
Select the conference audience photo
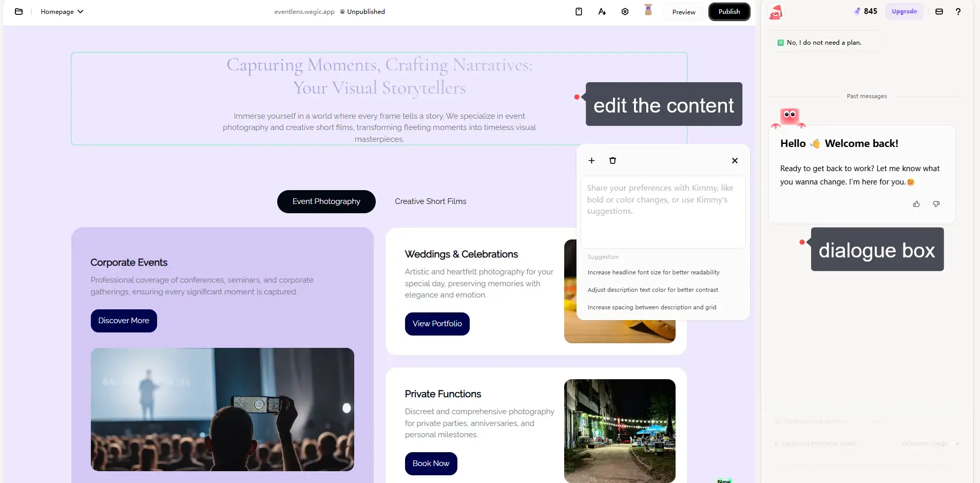(222, 410)
